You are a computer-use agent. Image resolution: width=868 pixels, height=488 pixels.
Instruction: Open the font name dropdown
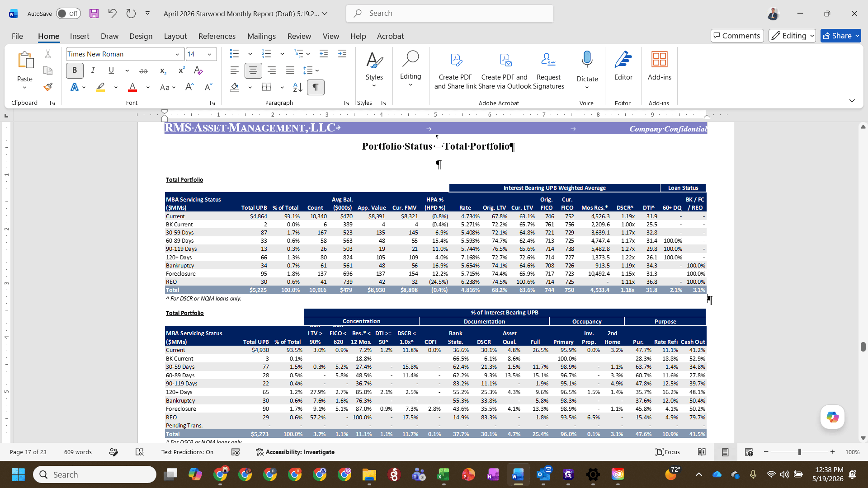(177, 54)
